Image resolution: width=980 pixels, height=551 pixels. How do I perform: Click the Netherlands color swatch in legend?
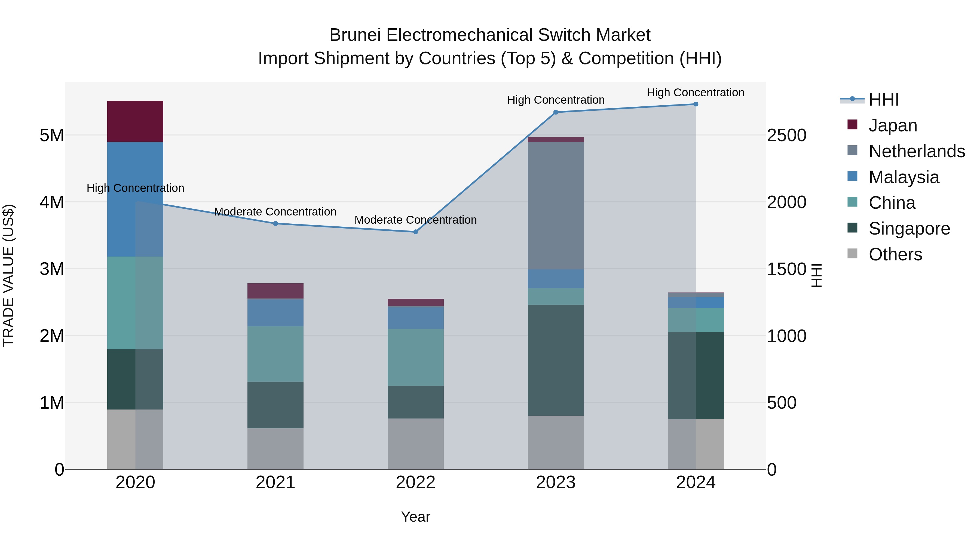[853, 150]
